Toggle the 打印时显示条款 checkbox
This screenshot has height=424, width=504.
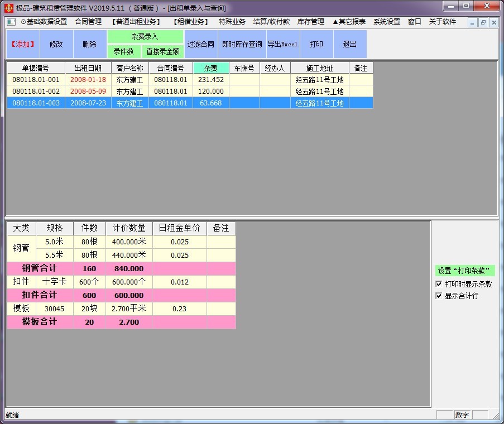point(439,284)
